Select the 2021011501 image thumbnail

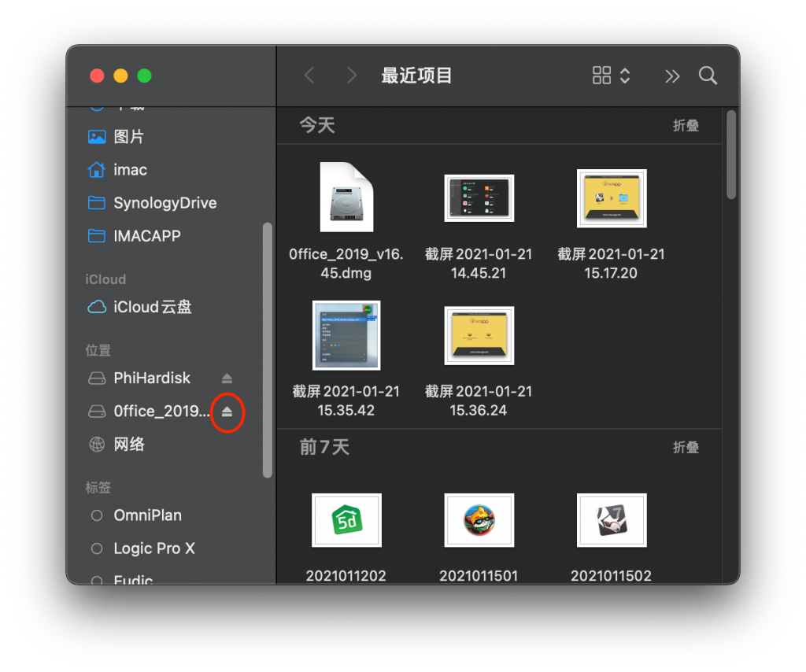[479, 520]
